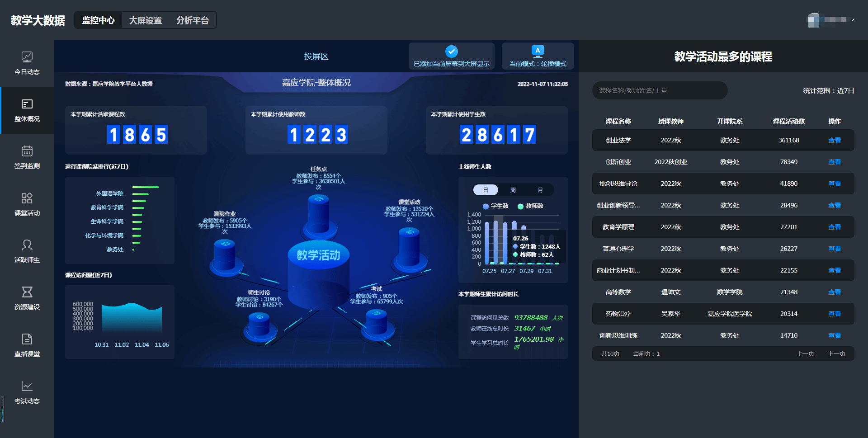Open the 资源建设 sidebar icon

pyautogui.click(x=27, y=292)
